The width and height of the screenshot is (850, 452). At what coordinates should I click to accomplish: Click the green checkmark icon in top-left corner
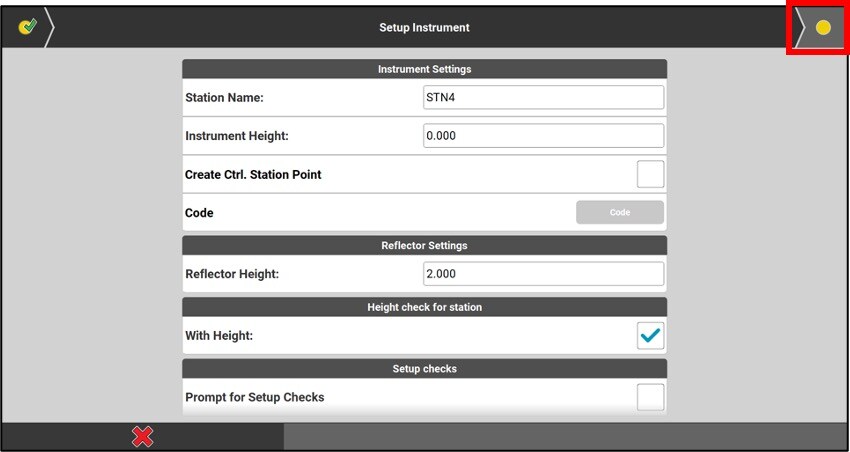(27, 27)
